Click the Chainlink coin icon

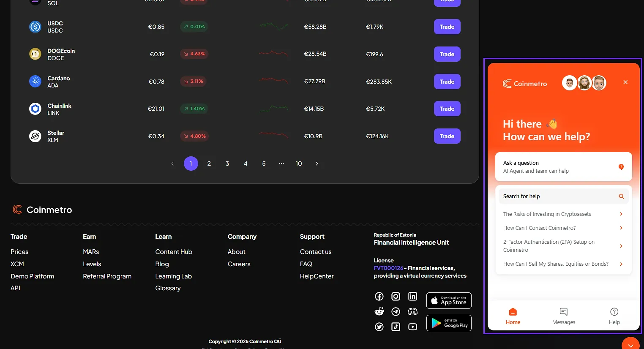[x=35, y=109]
